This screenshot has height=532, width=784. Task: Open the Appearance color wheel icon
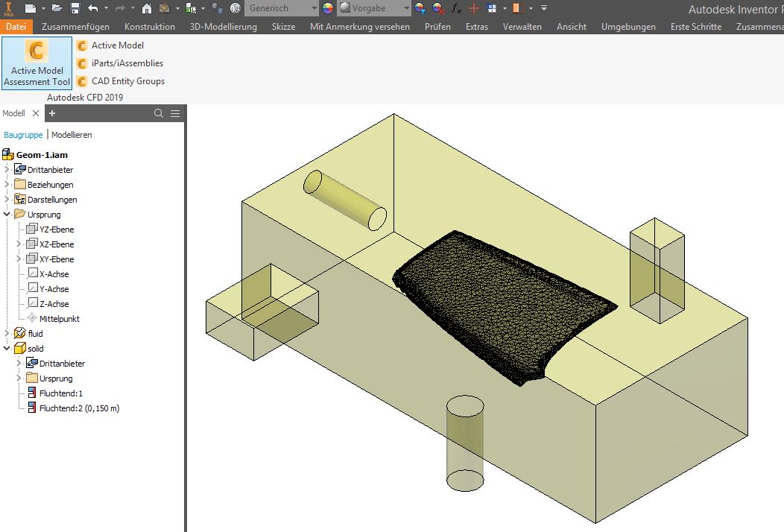[x=326, y=7]
